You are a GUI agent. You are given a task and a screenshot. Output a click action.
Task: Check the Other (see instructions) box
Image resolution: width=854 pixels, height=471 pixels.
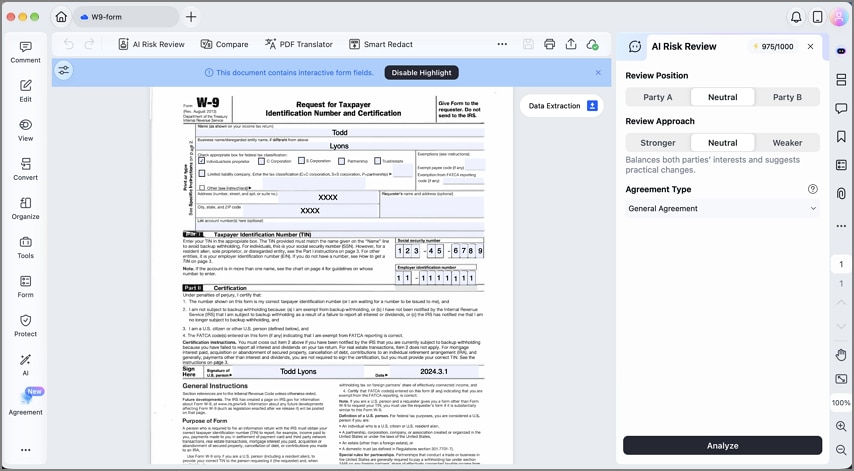coord(202,187)
